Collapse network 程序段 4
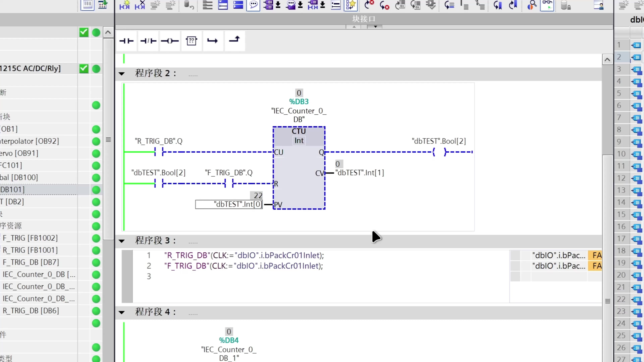 [x=122, y=312]
